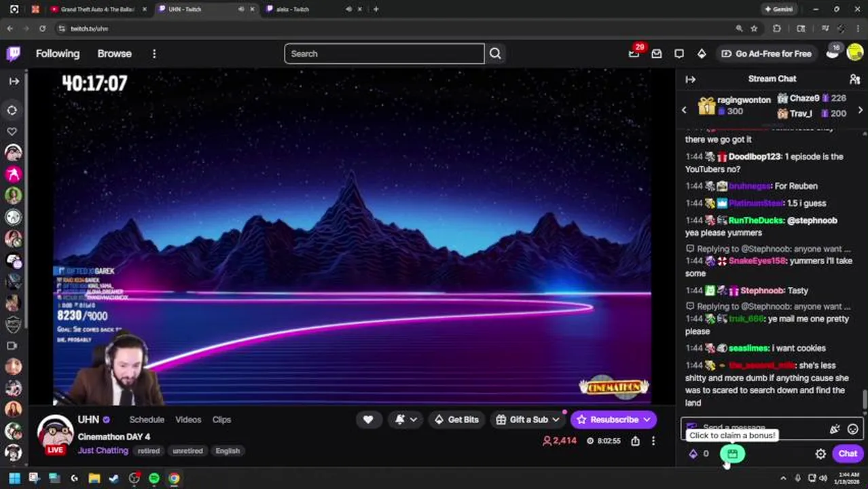Screen dimensions: 868x489
Task: Collapse the Stream Chat panel
Action: 691,79
